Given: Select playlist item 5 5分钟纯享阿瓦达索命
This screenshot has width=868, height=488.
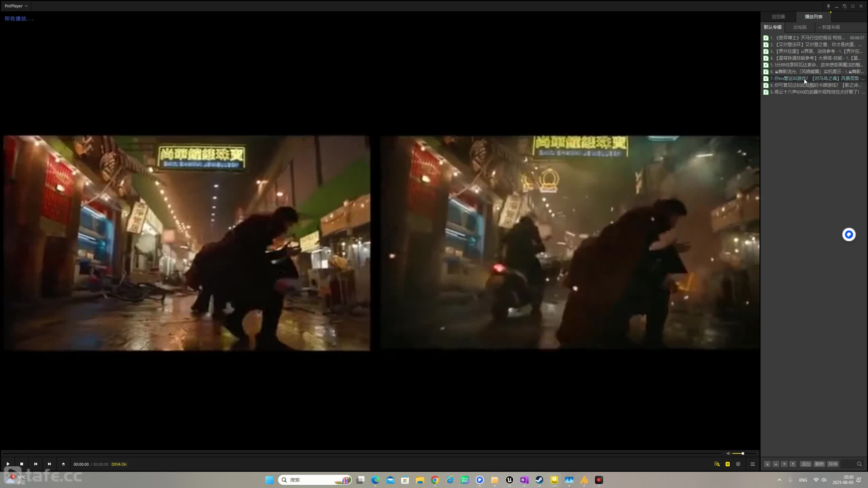Looking at the screenshot, I should (x=814, y=65).
